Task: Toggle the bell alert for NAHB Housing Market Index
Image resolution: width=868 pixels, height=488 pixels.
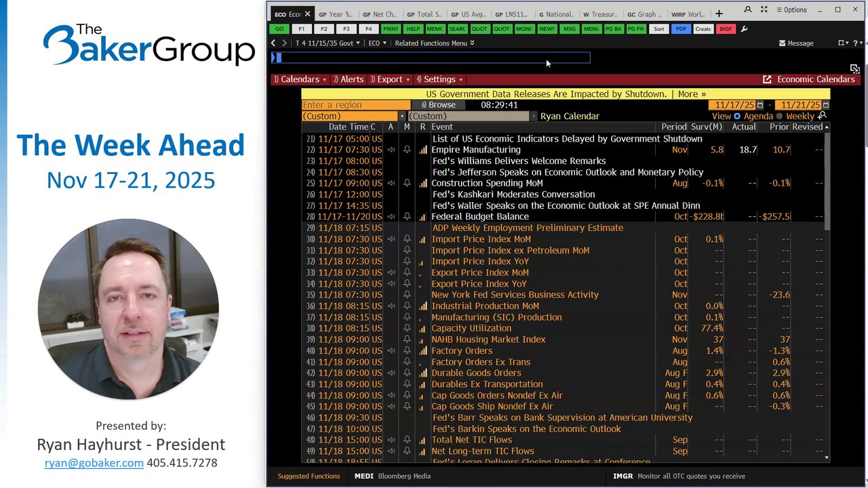Action: click(x=407, y=340)
